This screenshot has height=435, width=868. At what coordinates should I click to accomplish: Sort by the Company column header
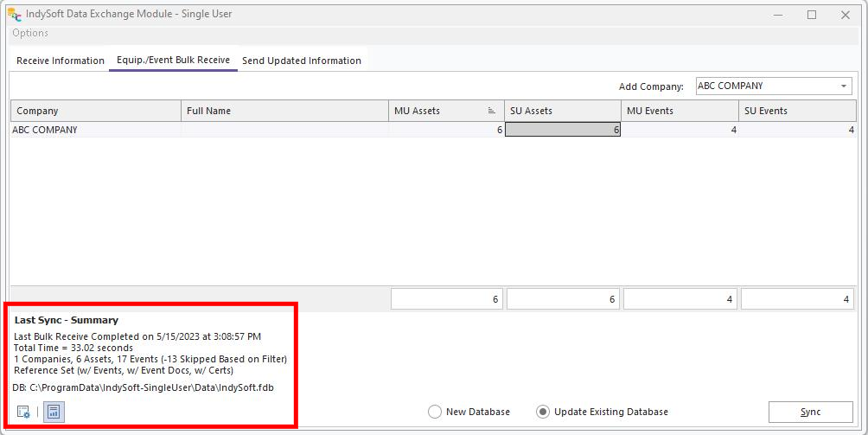95,111
